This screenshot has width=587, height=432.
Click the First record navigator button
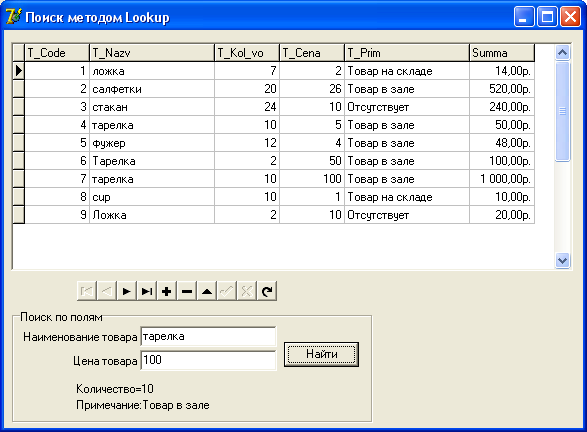tap(86, 291)
